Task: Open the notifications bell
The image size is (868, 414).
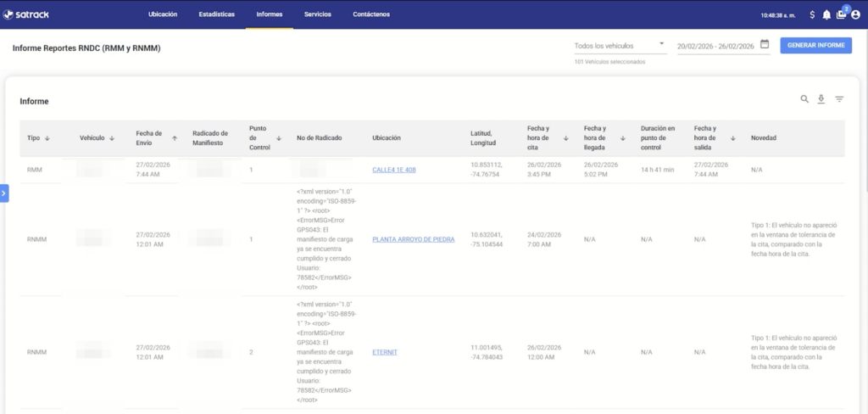Action: (826, 15)
